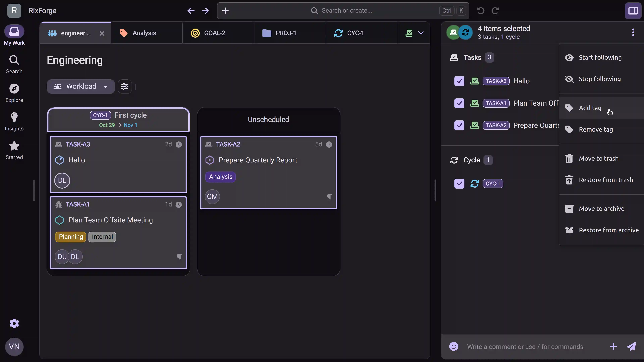Click the yellow Planning tag label

pos(71,237)
